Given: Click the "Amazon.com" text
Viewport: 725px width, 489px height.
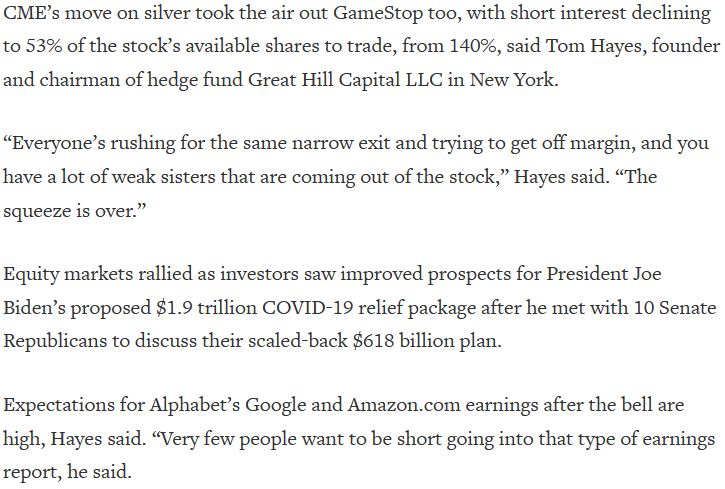Looking at the screenshot, I should [x=404, y=405].
